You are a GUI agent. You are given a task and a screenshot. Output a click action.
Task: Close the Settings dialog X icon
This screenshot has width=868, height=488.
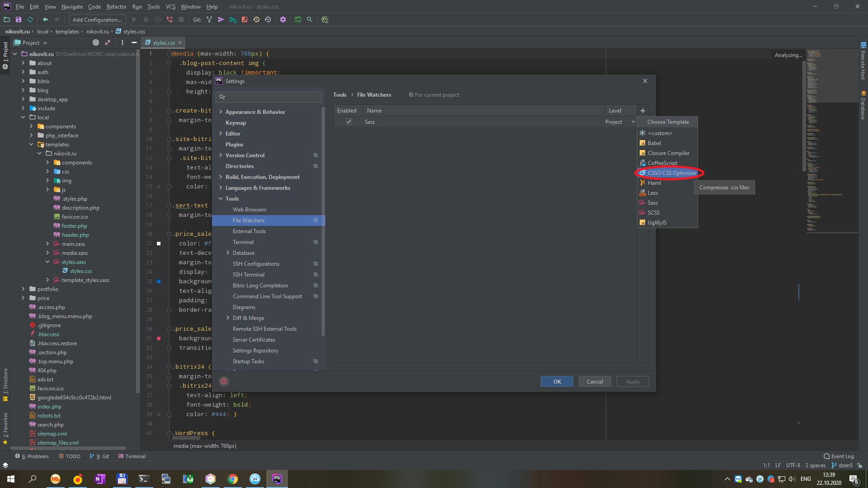point(645,81)
